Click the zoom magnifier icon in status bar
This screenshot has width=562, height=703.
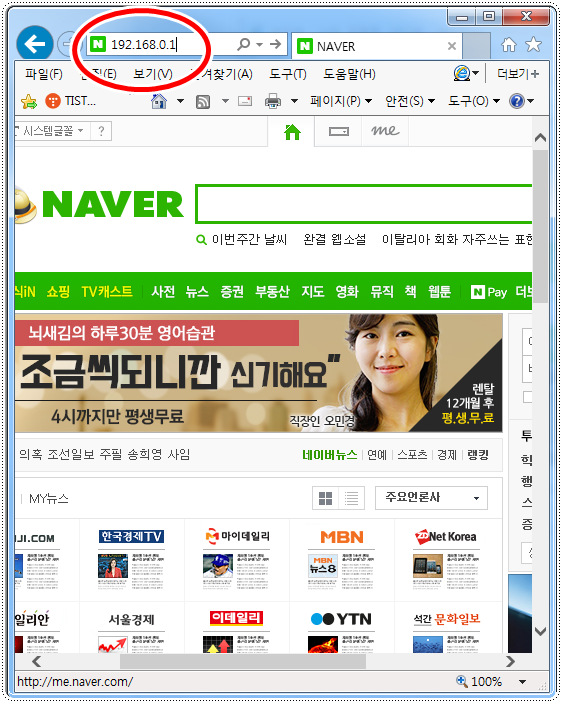(462, 681)
